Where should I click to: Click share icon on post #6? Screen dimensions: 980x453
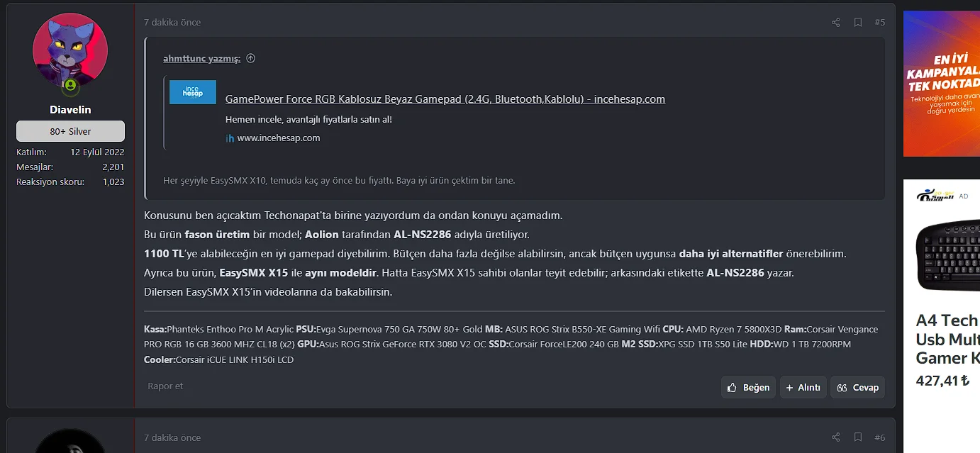(x=835, y=437)
